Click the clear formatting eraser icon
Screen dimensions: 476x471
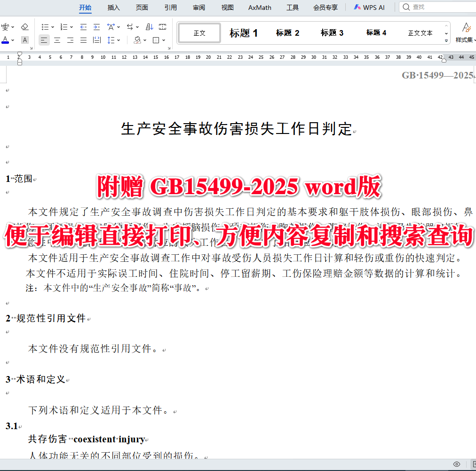click(x=24, y=26)
